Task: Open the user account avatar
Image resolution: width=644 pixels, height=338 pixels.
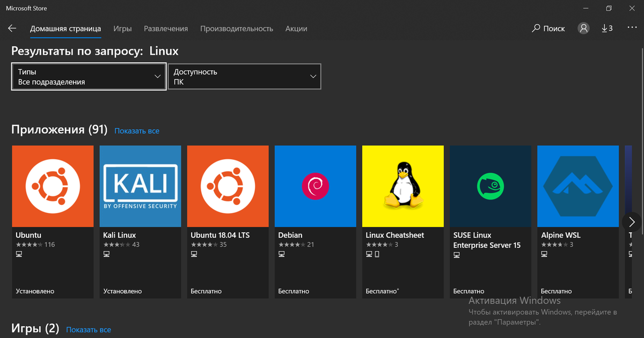Action: (x=583, y=28)
